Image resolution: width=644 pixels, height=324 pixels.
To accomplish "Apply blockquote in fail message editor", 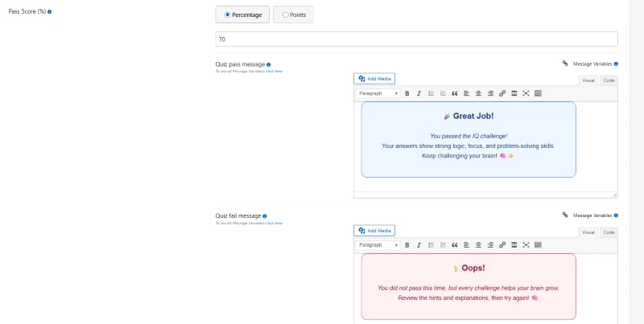I will pos(455,245).
